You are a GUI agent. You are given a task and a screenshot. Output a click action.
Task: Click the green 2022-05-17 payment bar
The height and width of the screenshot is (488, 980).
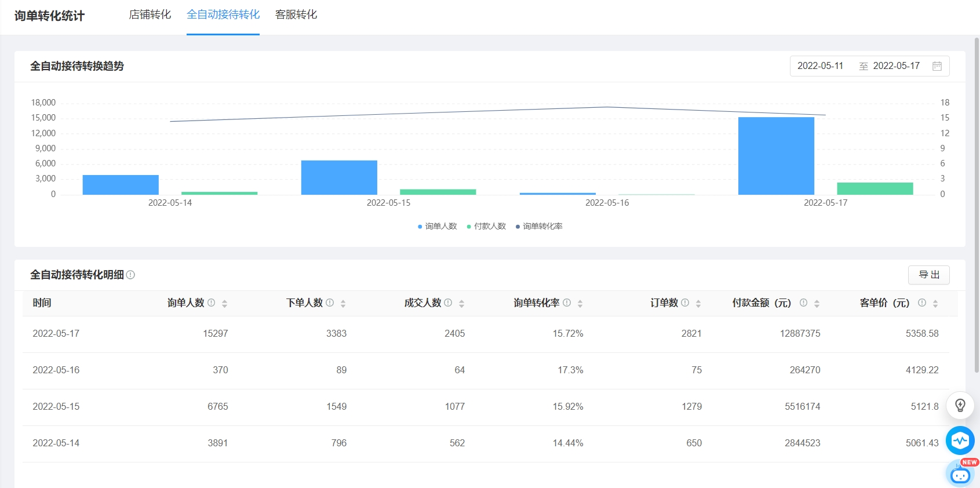pos(875,188)
